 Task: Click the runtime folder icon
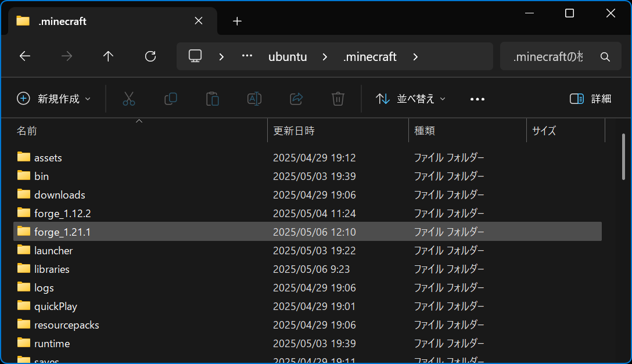[x=24, y=343]
